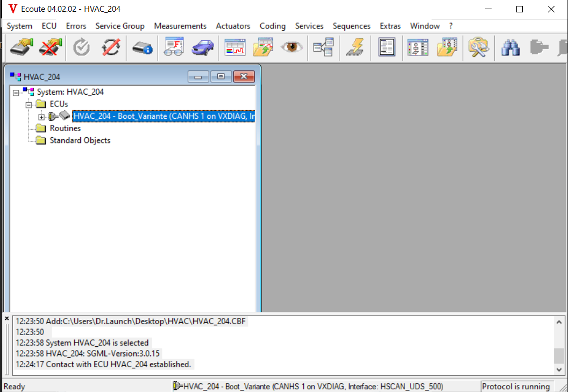The image size is (568, 392).
Task: Expand the HVAC_204 - Boot_Variante ECU node
Action: point(41,117)
